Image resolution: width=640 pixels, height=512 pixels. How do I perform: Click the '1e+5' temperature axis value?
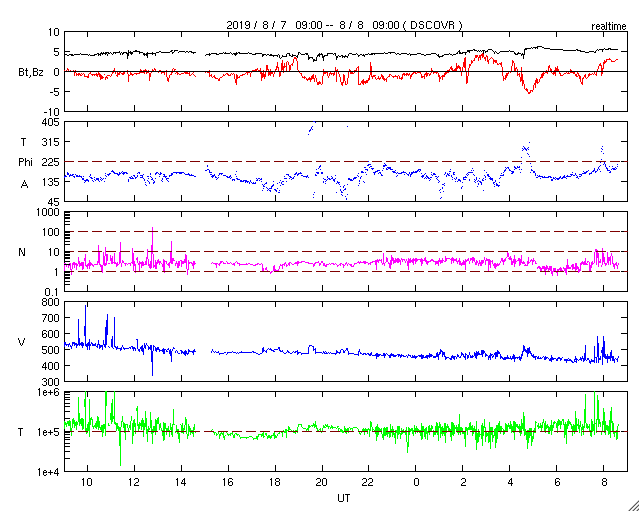point(49,432)
